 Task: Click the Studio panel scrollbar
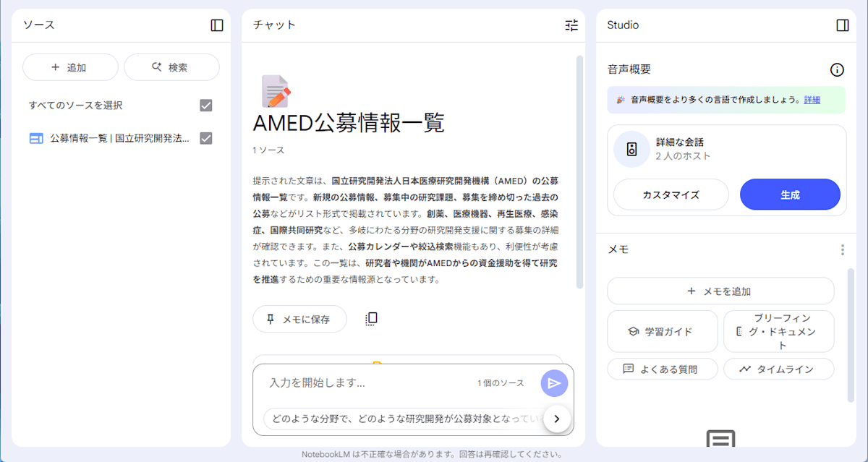[851, 335]
